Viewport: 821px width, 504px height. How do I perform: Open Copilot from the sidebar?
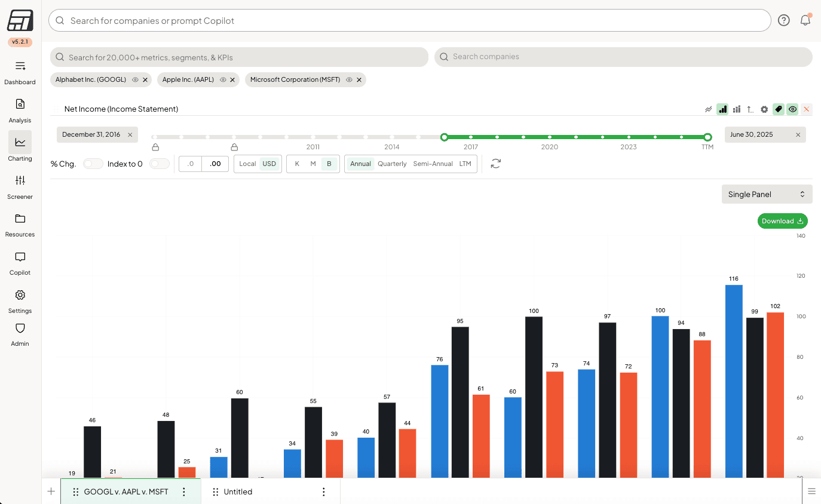point(20,263)
